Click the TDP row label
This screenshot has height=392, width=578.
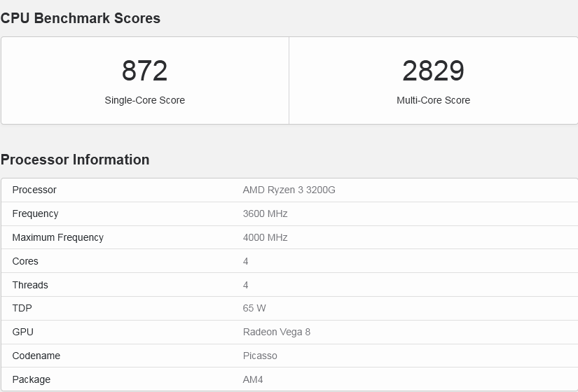click(x=22, y=308)
